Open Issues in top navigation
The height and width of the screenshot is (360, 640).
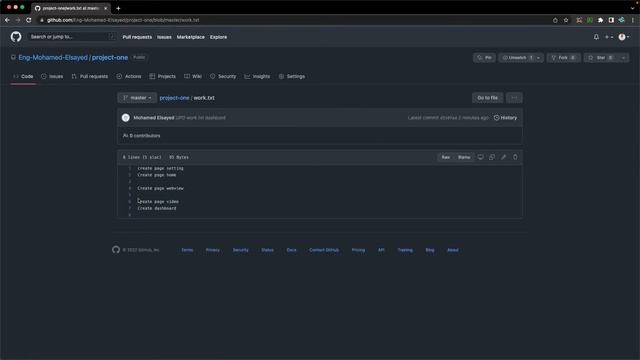(x=164, y=37)
